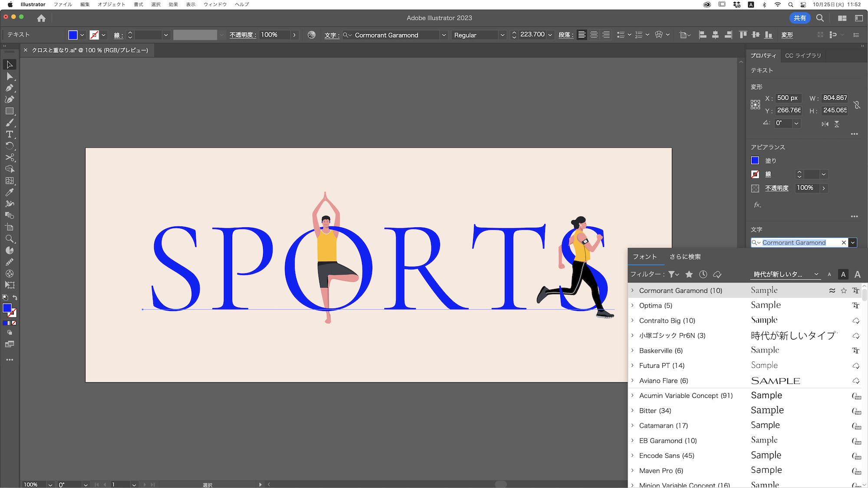Select the Zoom tool magnifier
This screenshot has height=488, width=868.
10,239
